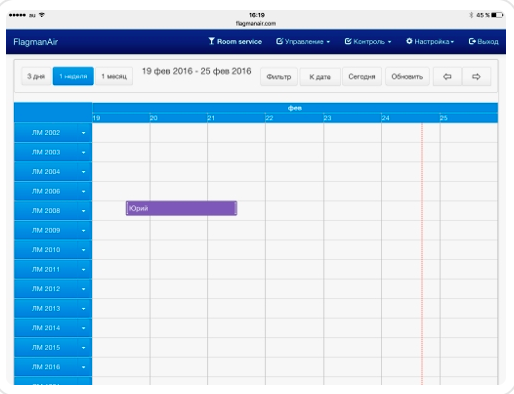Go to next week with right arrow
The width and height of the screenshot is (514, 394).
coord(476,77)
